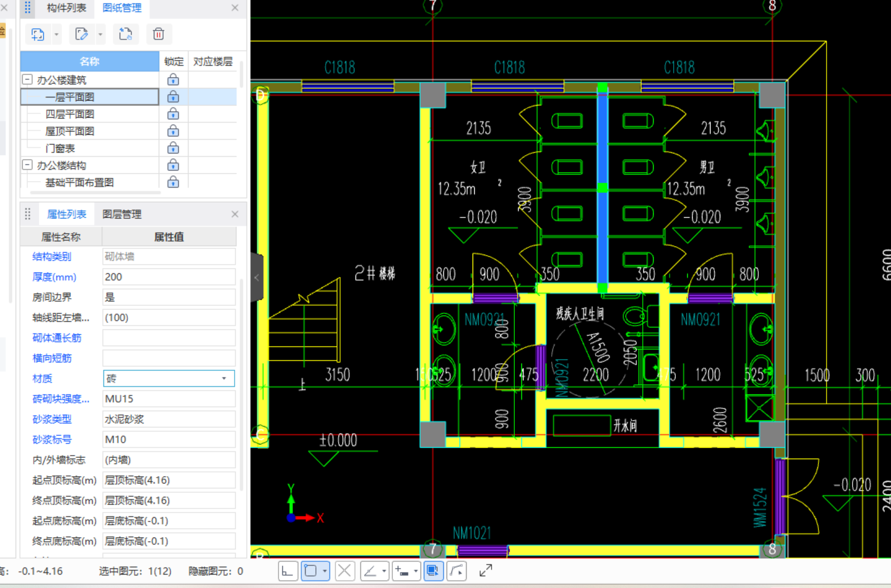Open the dynamic input dropdown arrow
Screen dimensions: 891x588
click(x=416, y=571)
